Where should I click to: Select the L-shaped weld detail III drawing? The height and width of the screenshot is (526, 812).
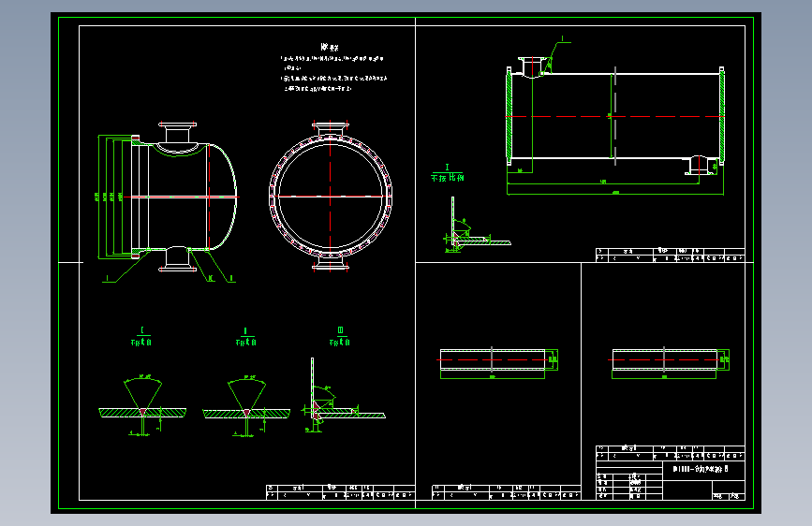point(345,396)
